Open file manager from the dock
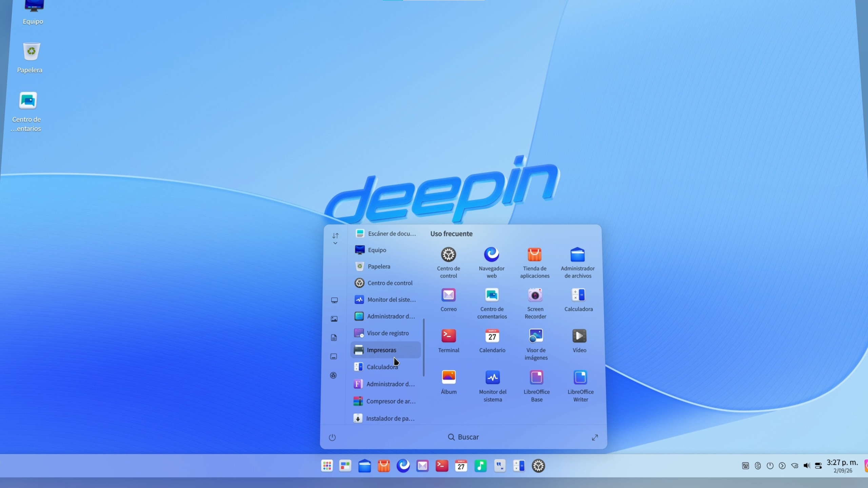Screen dimensions: 868x488 click(x=364, y=466)
